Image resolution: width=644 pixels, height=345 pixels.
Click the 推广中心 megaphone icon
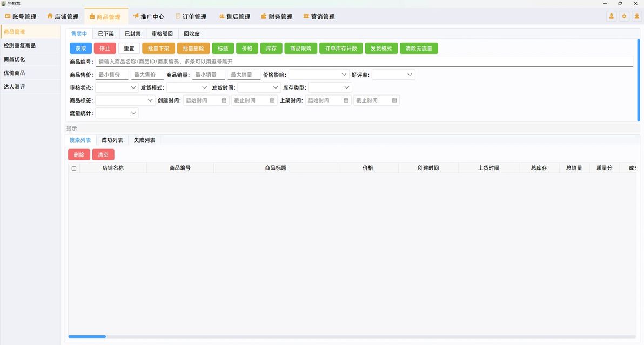136,16
